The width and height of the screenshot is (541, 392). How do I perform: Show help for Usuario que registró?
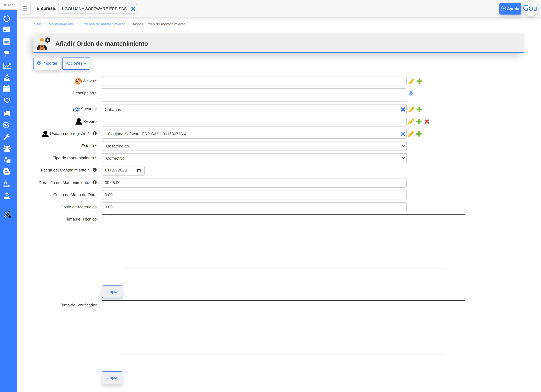95,133
